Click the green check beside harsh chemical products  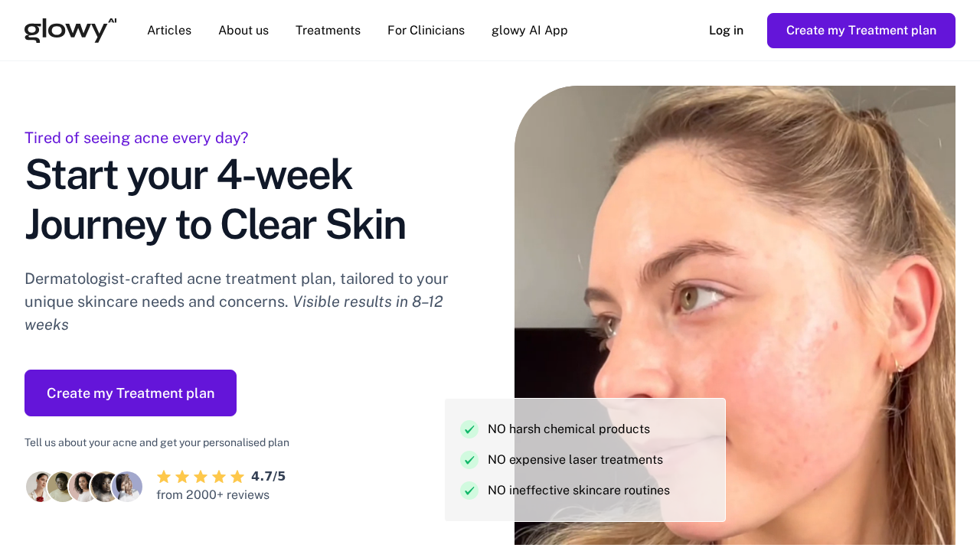[x=469, y=429]
